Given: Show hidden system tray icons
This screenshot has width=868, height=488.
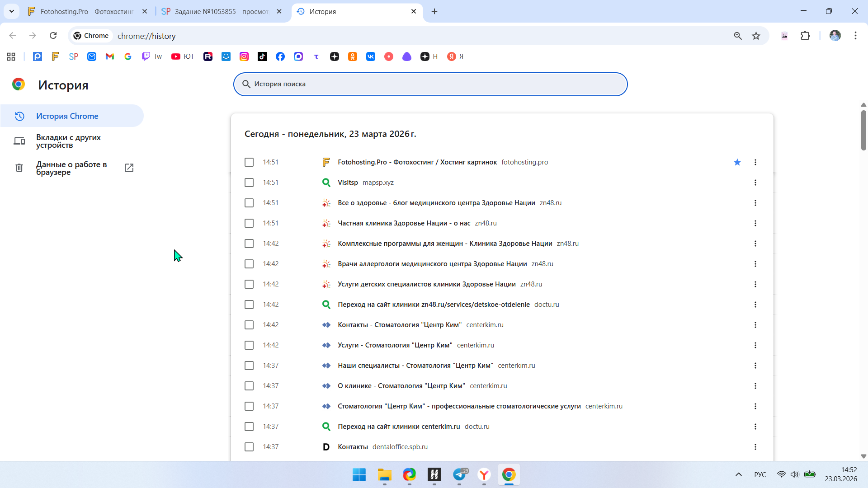Looking at the screenshot, I should (739, 474).
